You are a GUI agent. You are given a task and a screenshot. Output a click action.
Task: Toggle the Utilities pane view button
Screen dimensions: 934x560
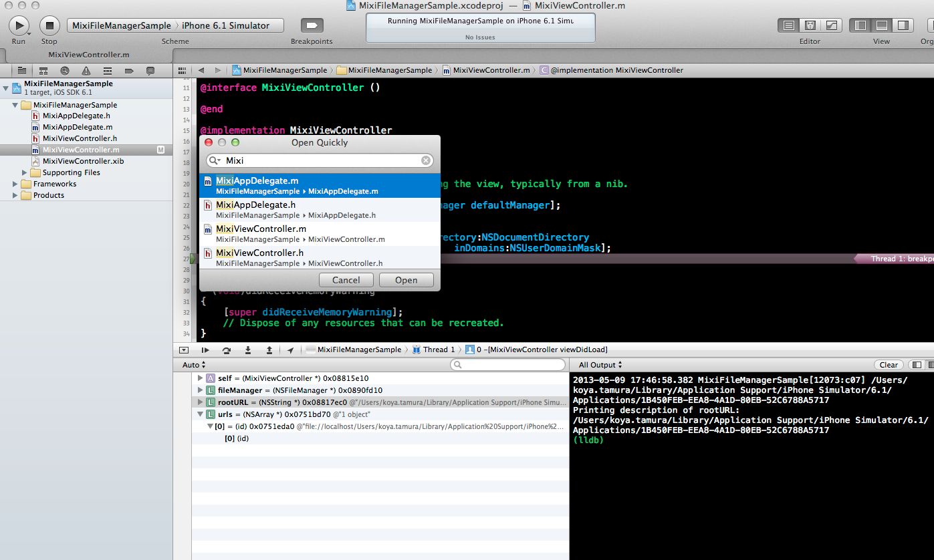pos(903,25)
